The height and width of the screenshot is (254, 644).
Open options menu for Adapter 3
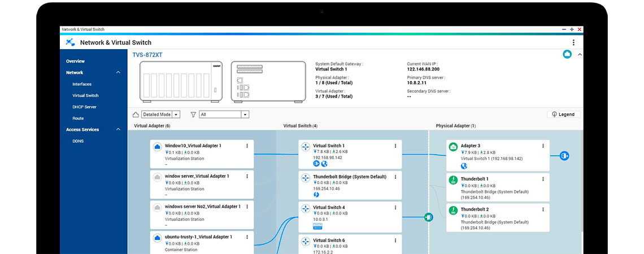pyautogui.click(x=543, y=146)
